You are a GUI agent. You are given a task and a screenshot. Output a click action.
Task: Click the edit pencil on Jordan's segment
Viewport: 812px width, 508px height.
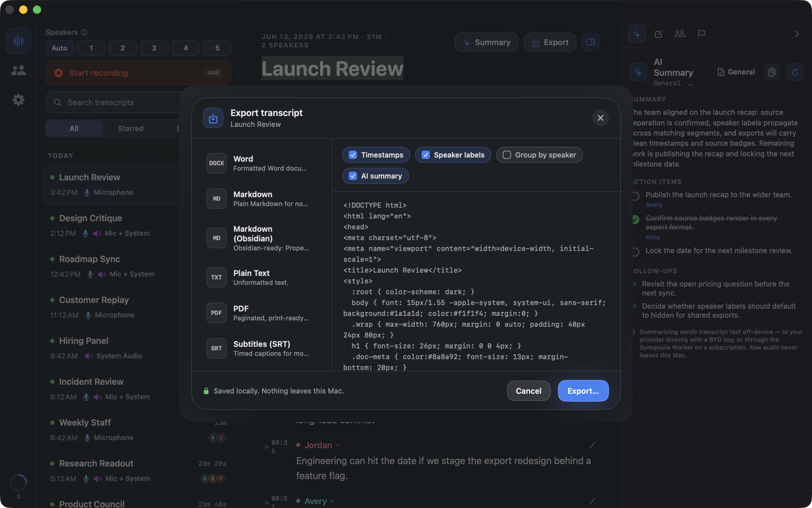(x=592, y=445)
